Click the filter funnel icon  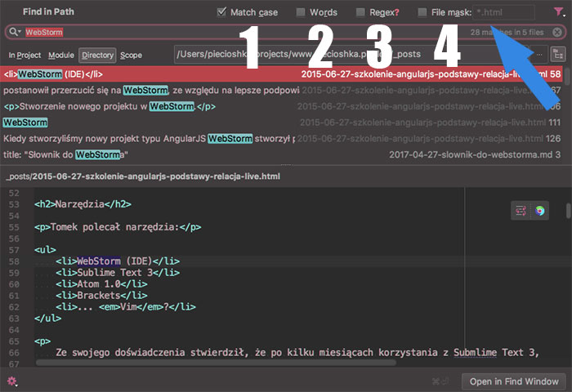tap(557, 12)
